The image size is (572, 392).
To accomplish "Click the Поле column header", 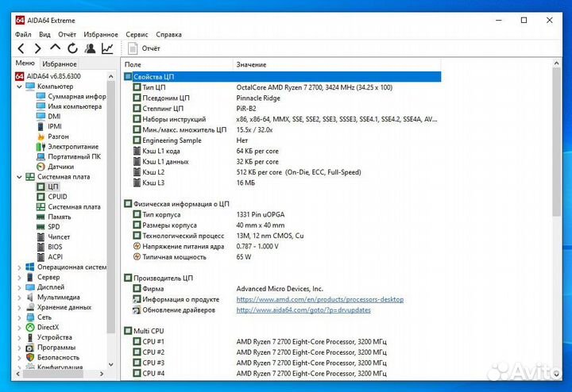I will coord(177,64).
